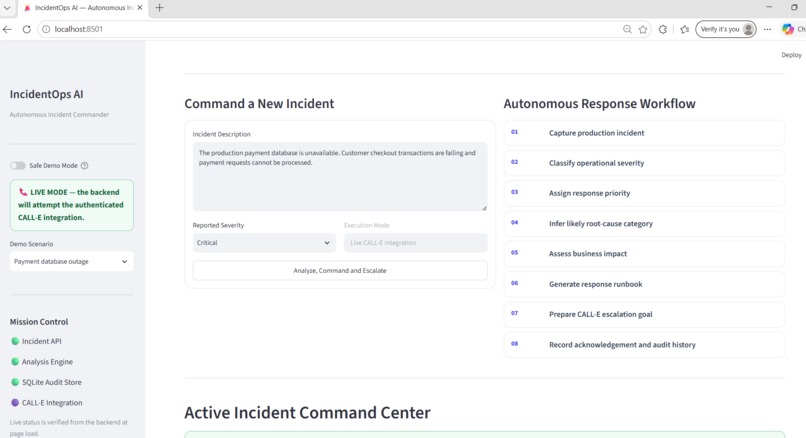Go back using the browser back arrow
The height and width of the screenshot is (438, 806).
click(x=7, y=29)
